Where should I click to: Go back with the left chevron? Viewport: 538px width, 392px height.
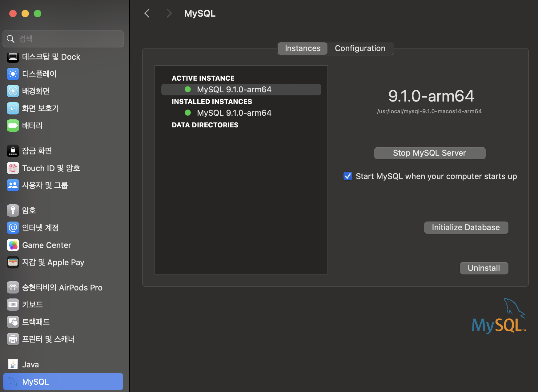tap(147, 13)
